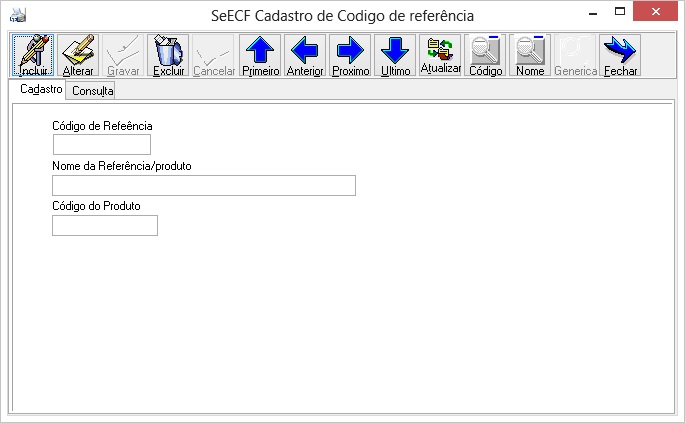The image size is (686, 423).
Task: Open the window system menu icon
Action: [17, 15]
